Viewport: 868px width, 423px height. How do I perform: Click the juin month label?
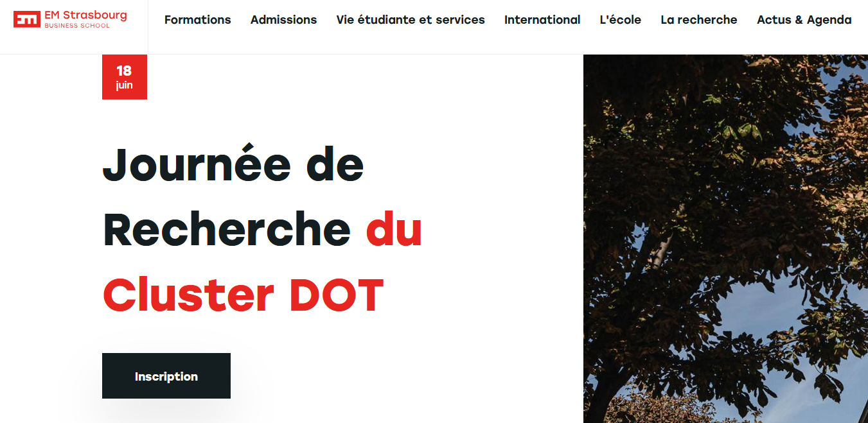point(124,85)
